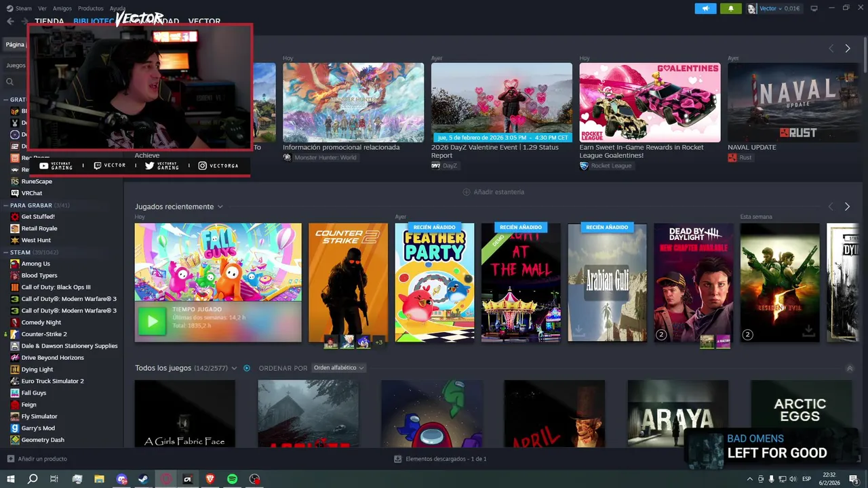Viewport: 868px width, 488px height.
Task: Open the announcements megaphone button
Action: (x=705, y=9)
